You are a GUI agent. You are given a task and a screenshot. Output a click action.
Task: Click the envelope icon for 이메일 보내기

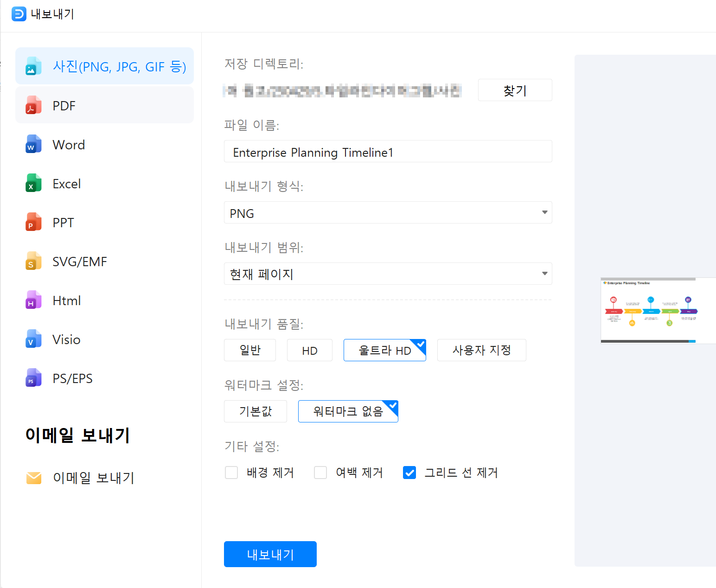tap(34, 478)
